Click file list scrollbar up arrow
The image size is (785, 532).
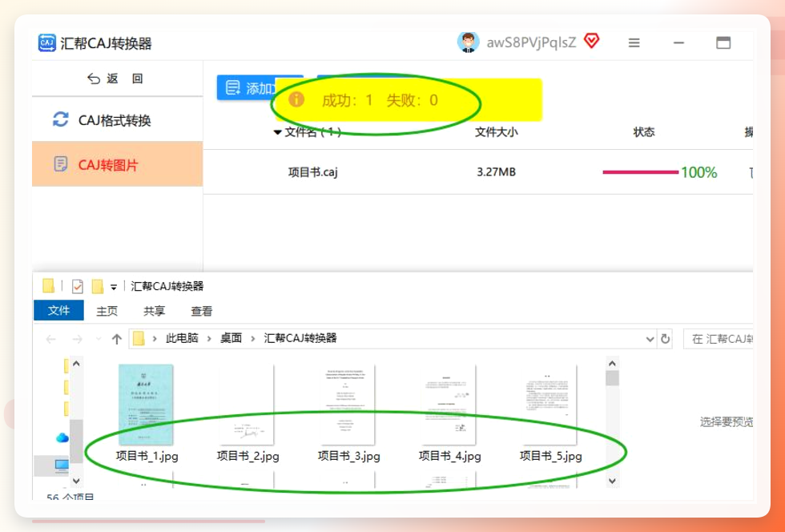612,363
